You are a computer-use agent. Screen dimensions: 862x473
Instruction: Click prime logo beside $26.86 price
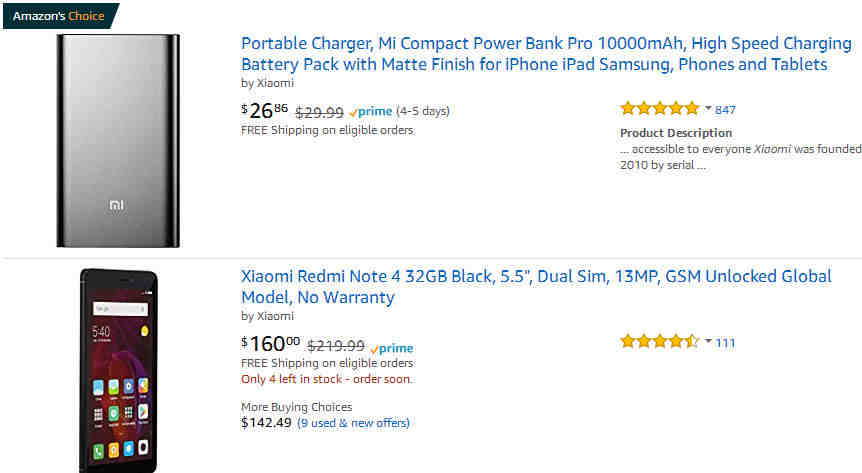pyautogui.click(x=371, y=112)
